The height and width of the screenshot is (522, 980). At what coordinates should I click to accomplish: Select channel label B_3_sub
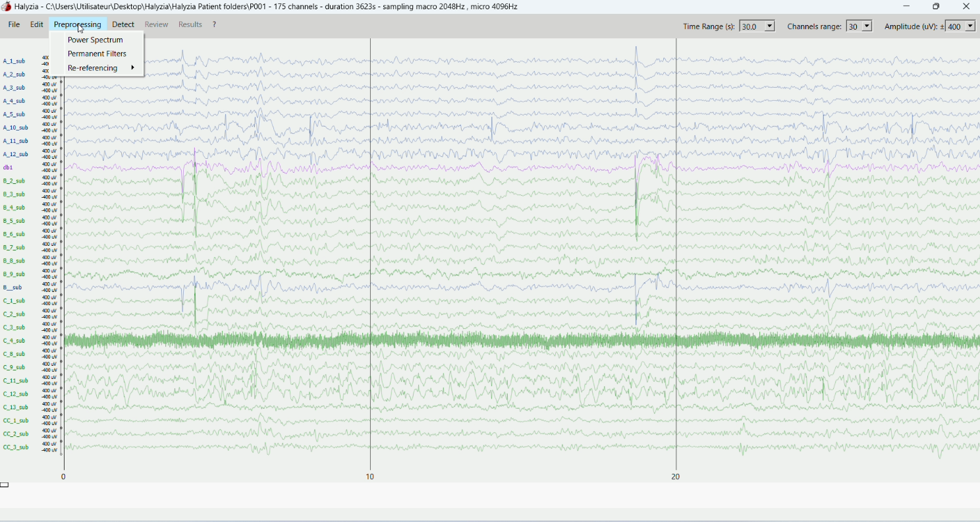[14, 194]
